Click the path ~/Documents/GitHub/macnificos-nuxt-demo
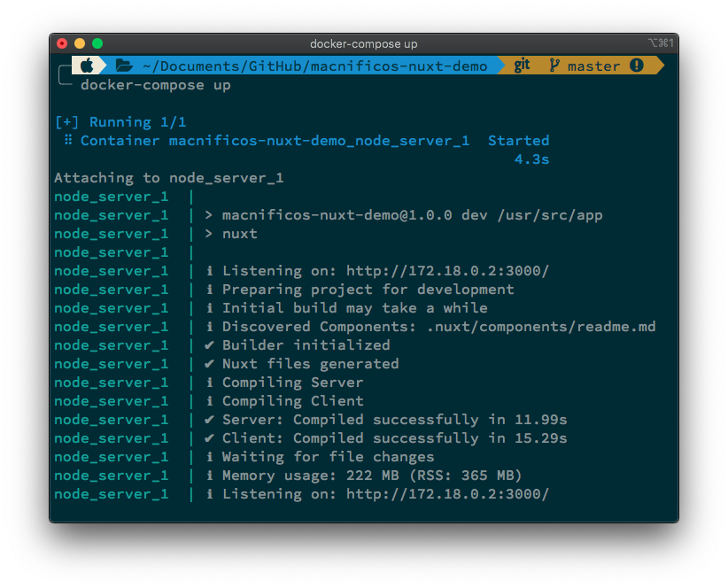This screenshot has height=588, width=728. (x=314, y=66)
